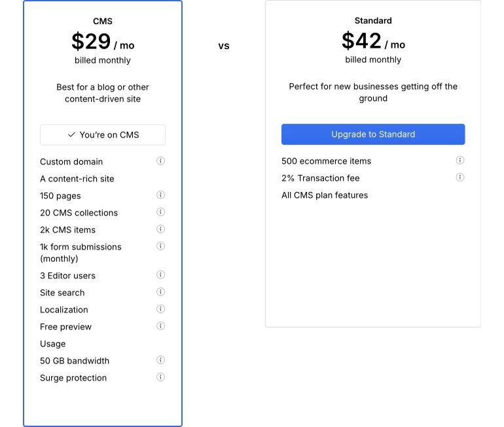Click info icon next to Custom domain
This screenshot has height=427, width=504.
[160, 161]
